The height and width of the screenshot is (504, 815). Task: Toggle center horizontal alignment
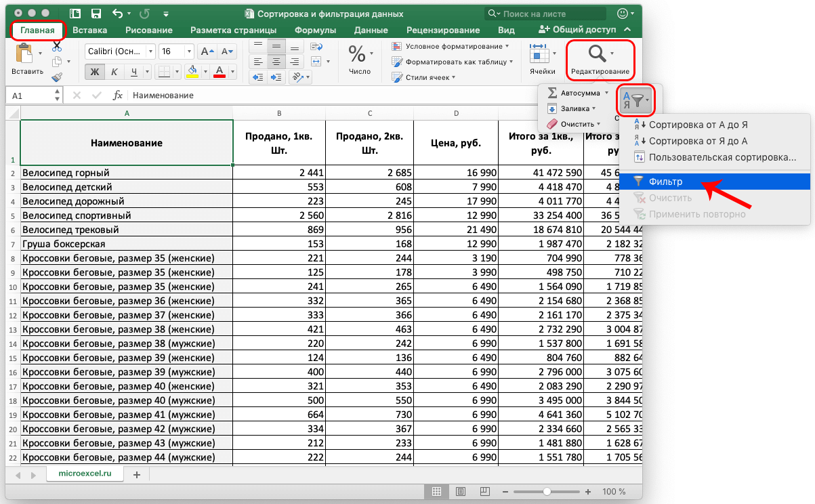click(x=276, y=61)
